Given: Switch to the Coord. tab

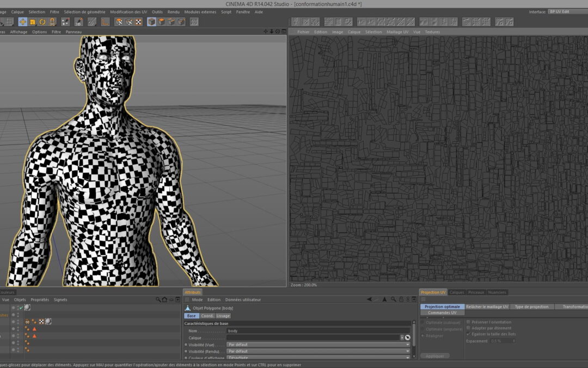Looking at the screenshot, I should pos(207,316).
